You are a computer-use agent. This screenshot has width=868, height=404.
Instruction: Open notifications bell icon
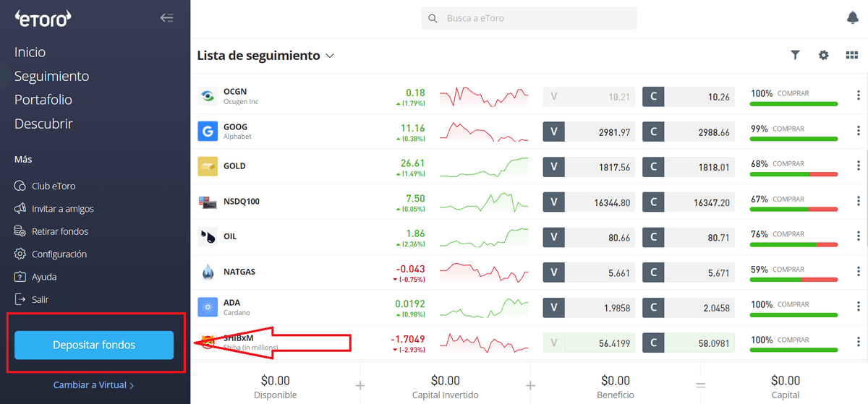853,18
